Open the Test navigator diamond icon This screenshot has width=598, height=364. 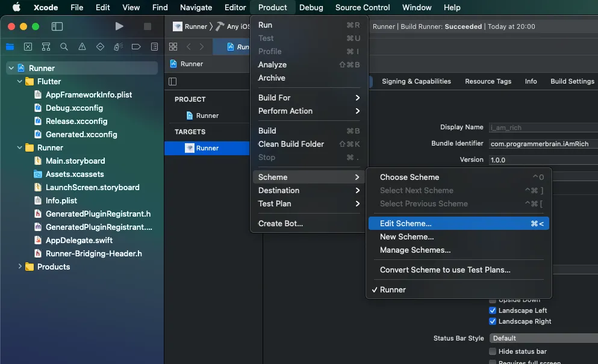101,47
